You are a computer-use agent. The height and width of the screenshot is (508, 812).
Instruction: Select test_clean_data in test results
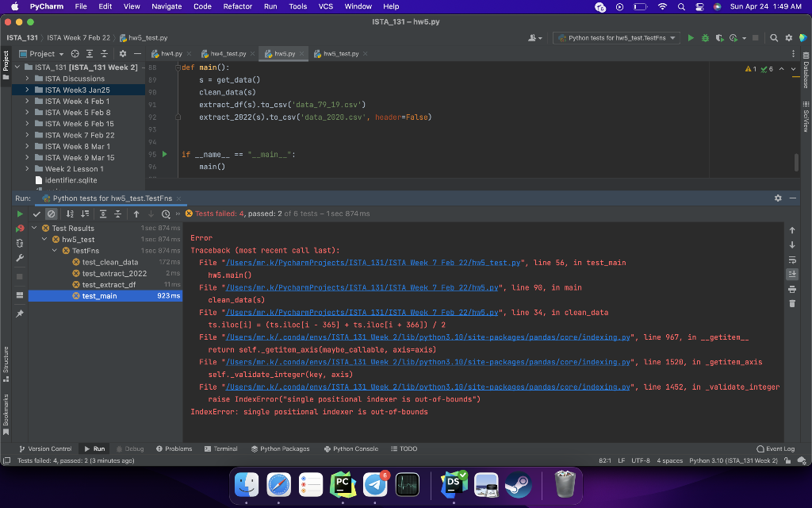pos(109,262)
